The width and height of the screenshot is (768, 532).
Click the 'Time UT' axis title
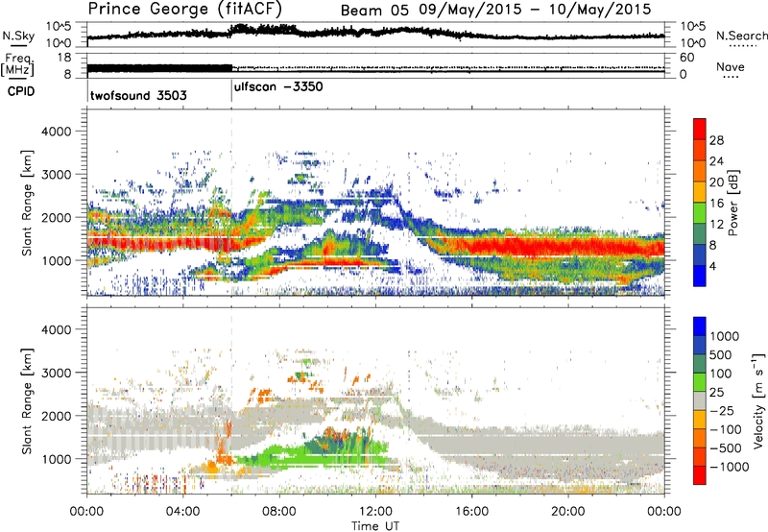tap(375, 526)
